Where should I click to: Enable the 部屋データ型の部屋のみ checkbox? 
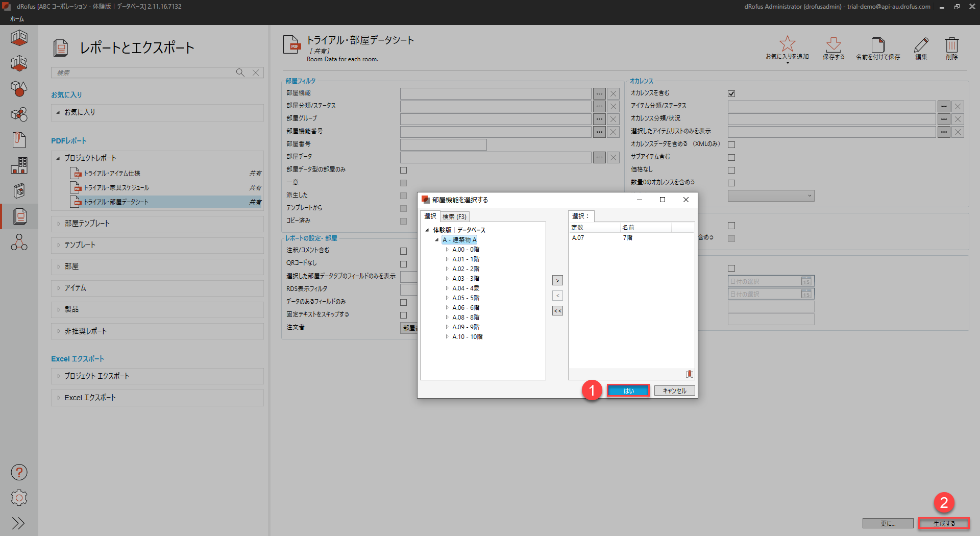403,170
